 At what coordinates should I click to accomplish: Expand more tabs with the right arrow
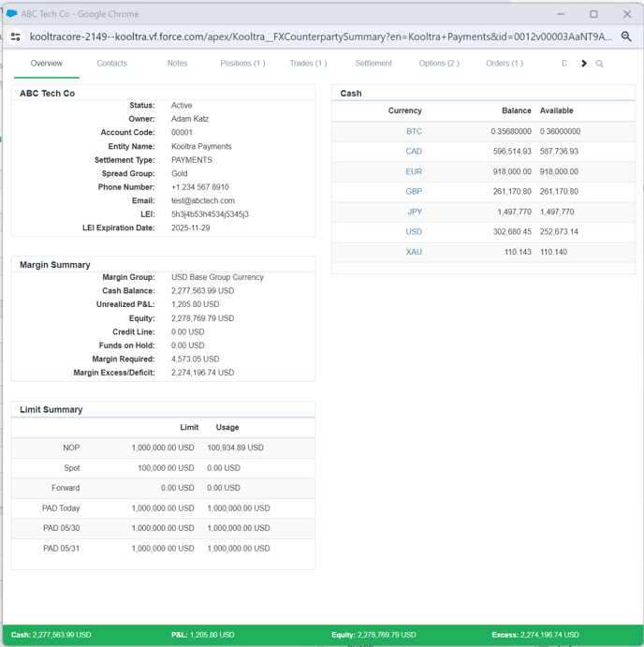tap(583, 64)
